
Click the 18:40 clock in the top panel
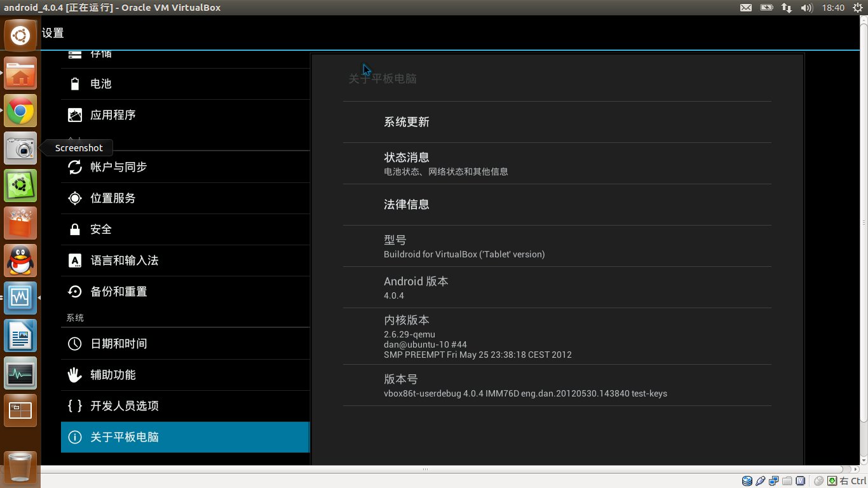coord(832,8)
